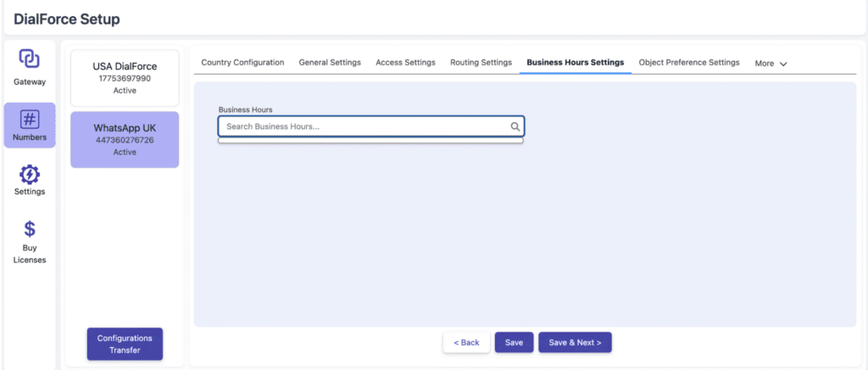Click the magnifier icon in Business Hours search
868x370 pixels.
[515, 126]
